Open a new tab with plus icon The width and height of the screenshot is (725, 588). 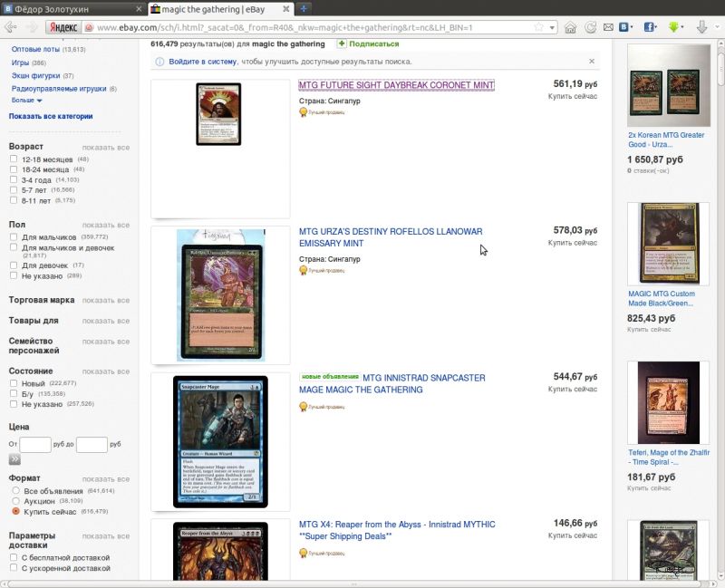[x=304, y=8]
